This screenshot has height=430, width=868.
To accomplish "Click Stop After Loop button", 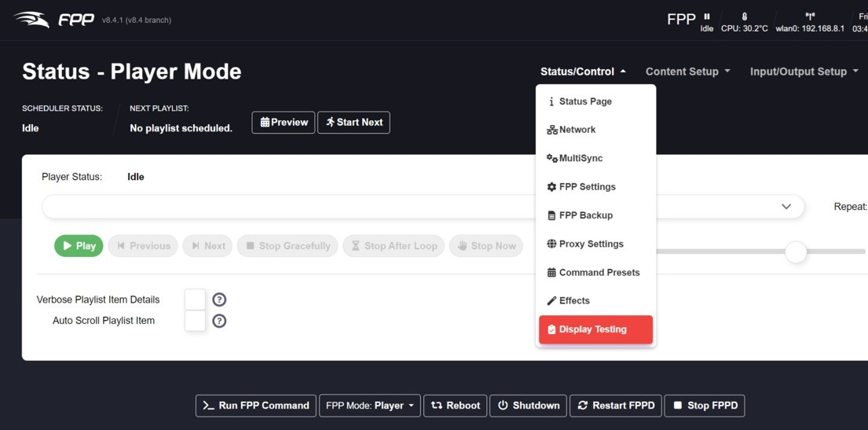I will tap(394, 246).
